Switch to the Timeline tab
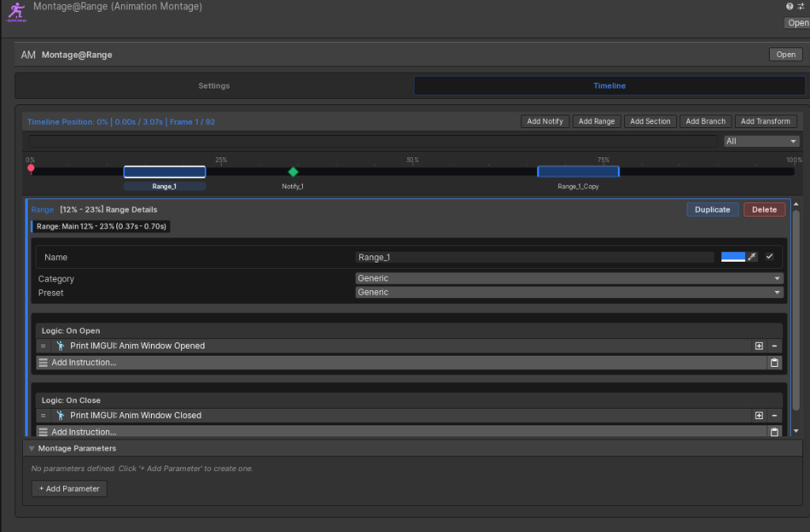The image size is (810, 532). (x=609, y=85)
